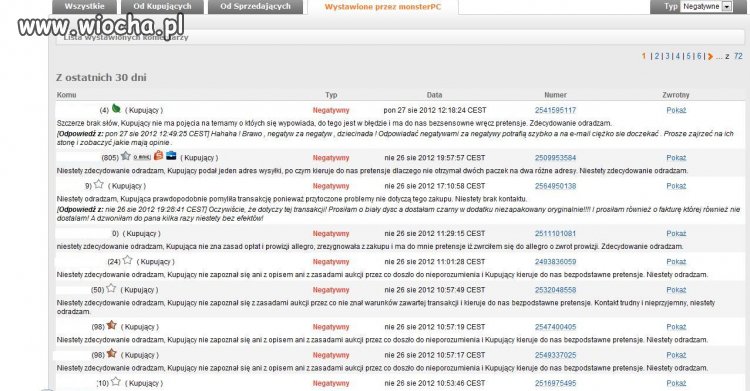Screen dimensions: 750x391
Task: Go to comments page 6
Action: click(x=699, y=56)
